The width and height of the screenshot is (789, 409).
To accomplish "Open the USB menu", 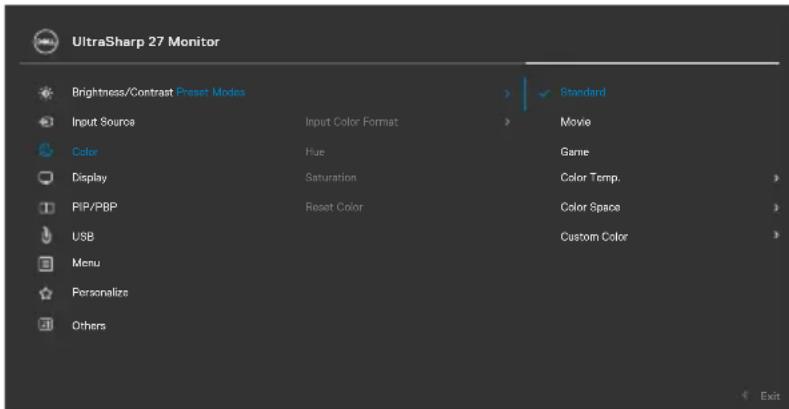I will tap(83, 236).
